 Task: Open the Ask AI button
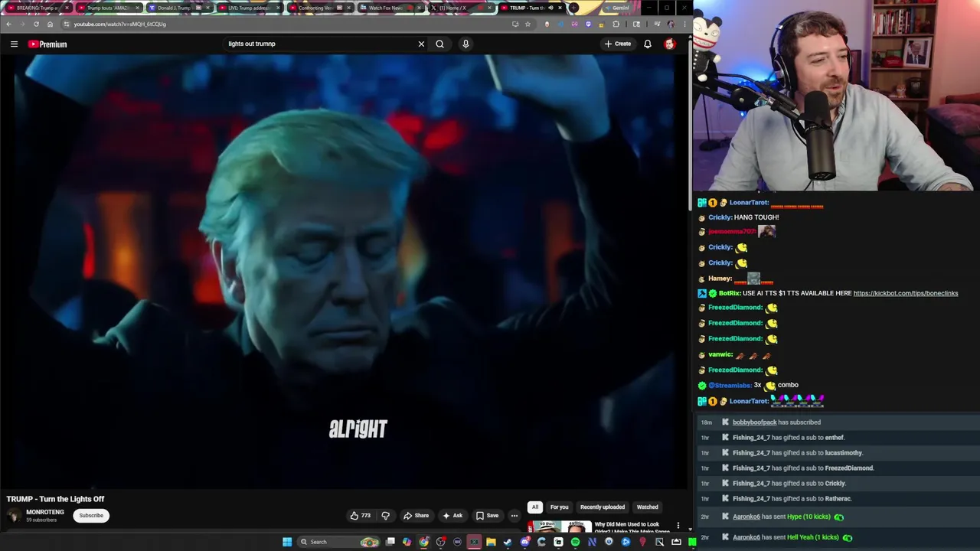tap(452, 515)
